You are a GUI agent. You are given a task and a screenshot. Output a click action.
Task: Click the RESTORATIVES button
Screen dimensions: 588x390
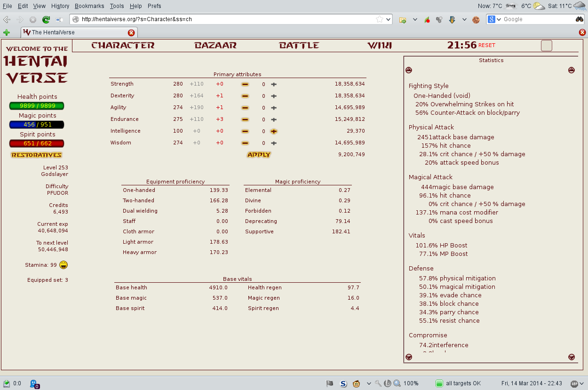(x=37, y=155)
